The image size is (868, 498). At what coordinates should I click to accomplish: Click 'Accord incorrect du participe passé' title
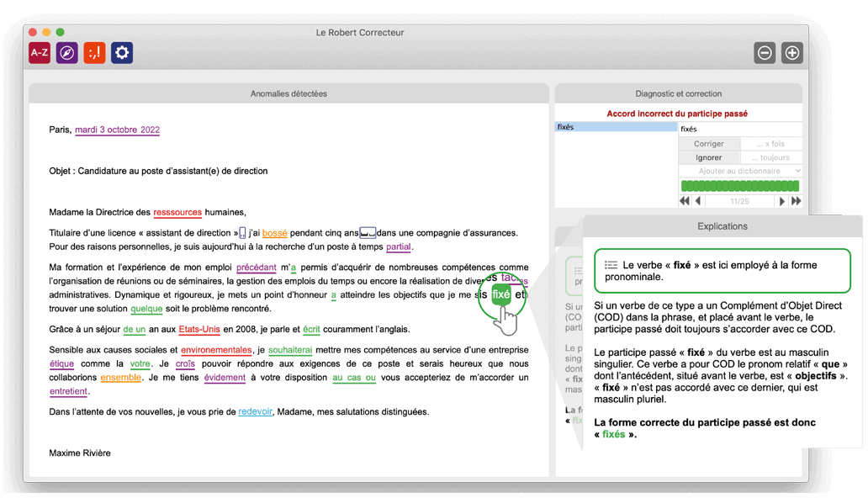click(677, 114)
